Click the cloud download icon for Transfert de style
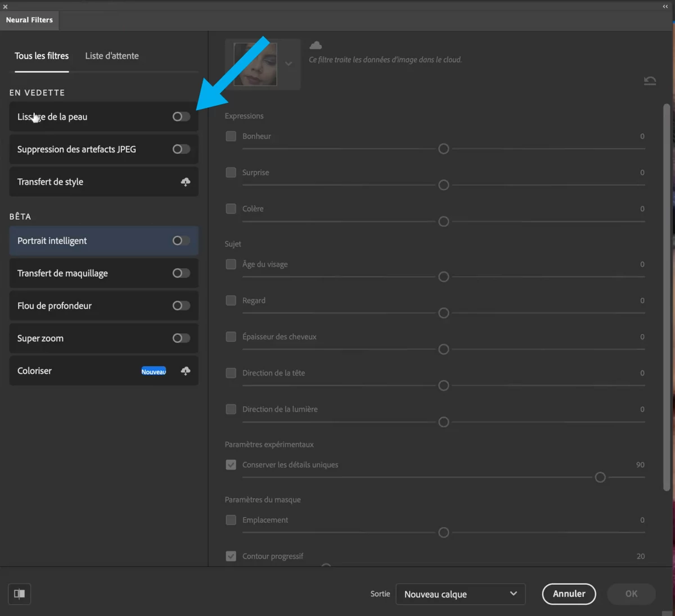 186,182
